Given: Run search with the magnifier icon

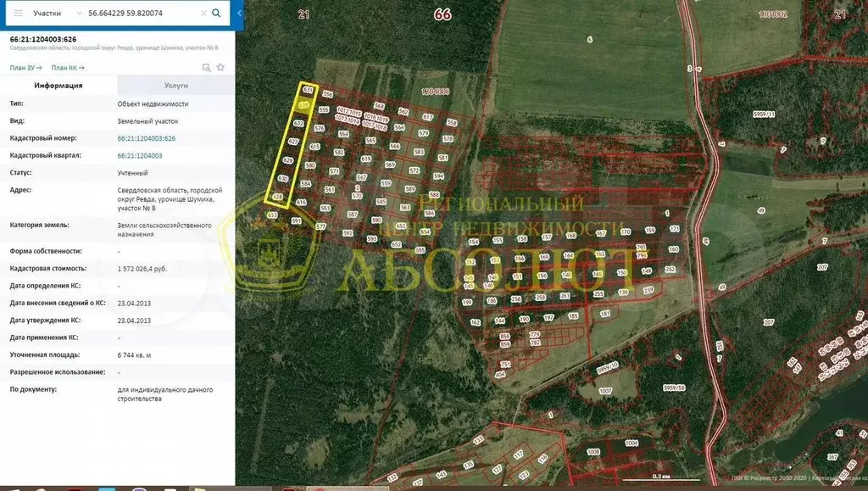Looking at the screenshot, I should tap(216, 13).
